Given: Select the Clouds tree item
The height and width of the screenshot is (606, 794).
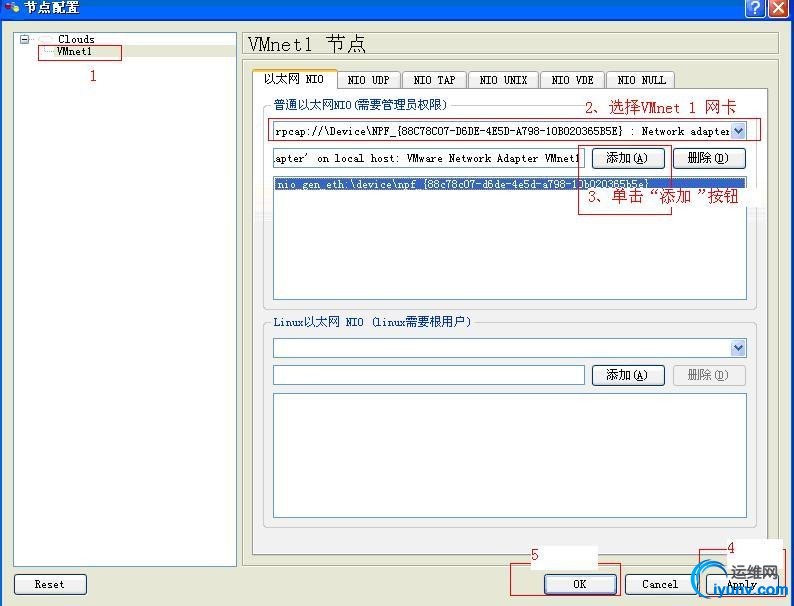Looking at the screenshot, I should pos(76,39).
